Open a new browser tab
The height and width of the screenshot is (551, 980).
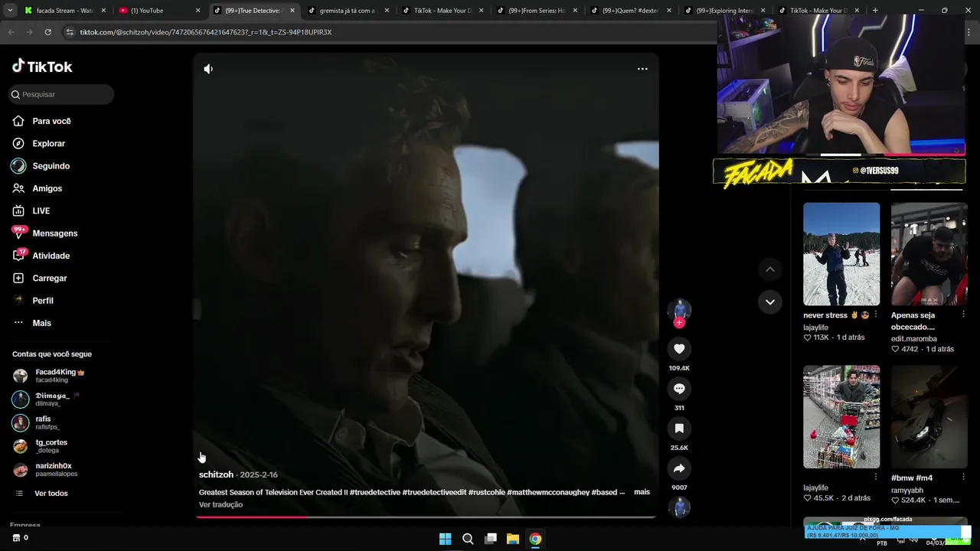click(875, 11)
